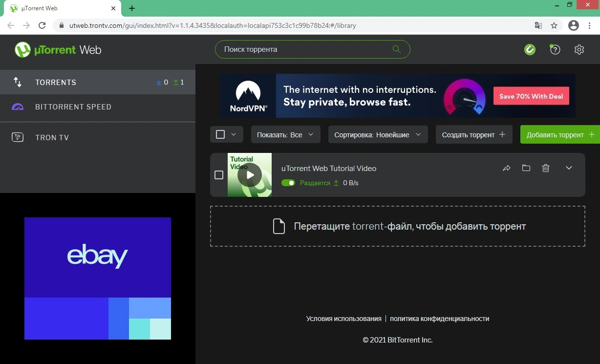600x364 pixels.
Task: Expand torrent details with the chevron arrow
Action: click(569, 168)
